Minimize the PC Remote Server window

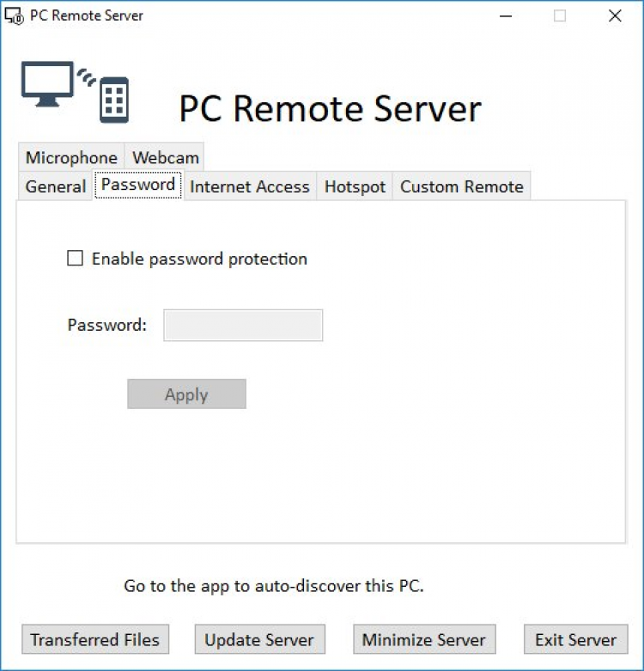(505, 15)
